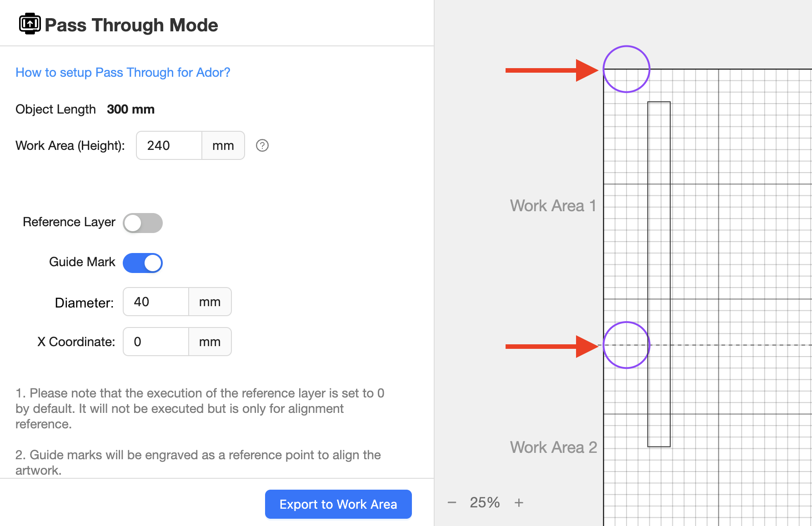The width and height of the screenshot is (812, 526).
Task: Click the Pass Through Mode title icon
Action: pos(30,24)
